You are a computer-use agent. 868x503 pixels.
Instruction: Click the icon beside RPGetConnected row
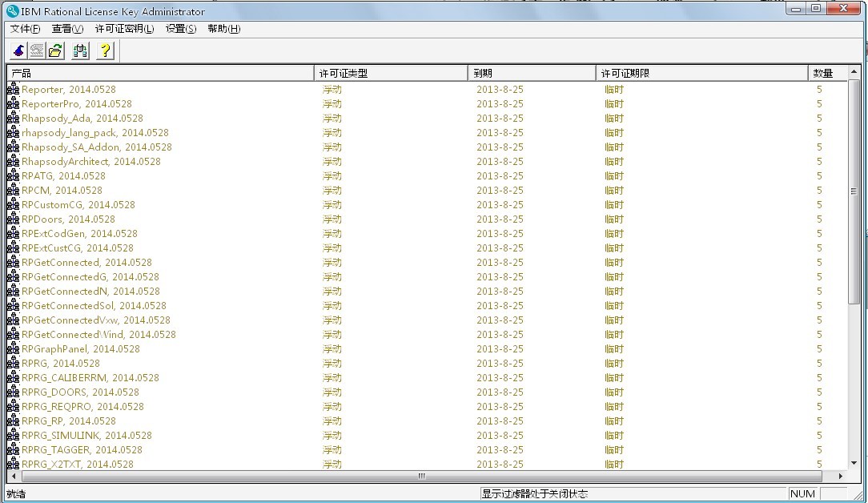14,262
